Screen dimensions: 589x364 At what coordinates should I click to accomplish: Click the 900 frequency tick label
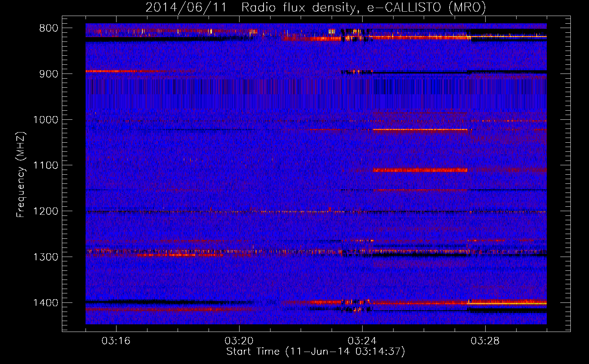49,74
